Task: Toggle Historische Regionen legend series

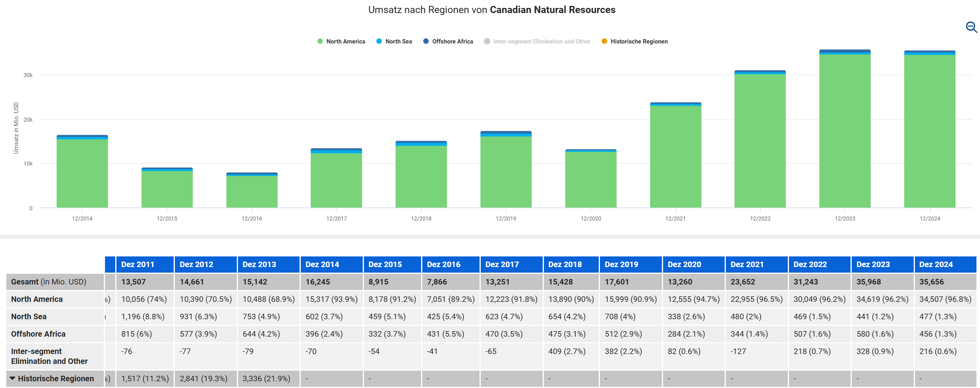Action: pyautogui.click(x=639, y=41)
